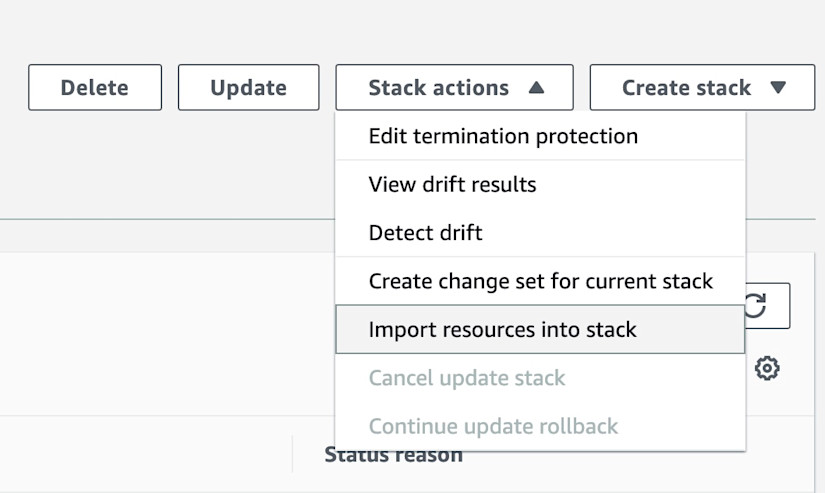825x493 pixels.
Task: Click the column divider beside Status reason
Action: tap(292, 453)
